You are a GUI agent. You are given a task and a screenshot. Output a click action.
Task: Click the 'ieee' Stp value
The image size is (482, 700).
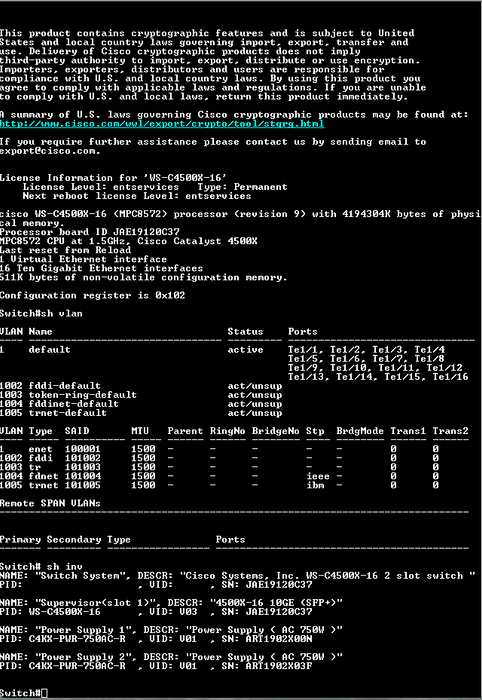pos(318,476)
